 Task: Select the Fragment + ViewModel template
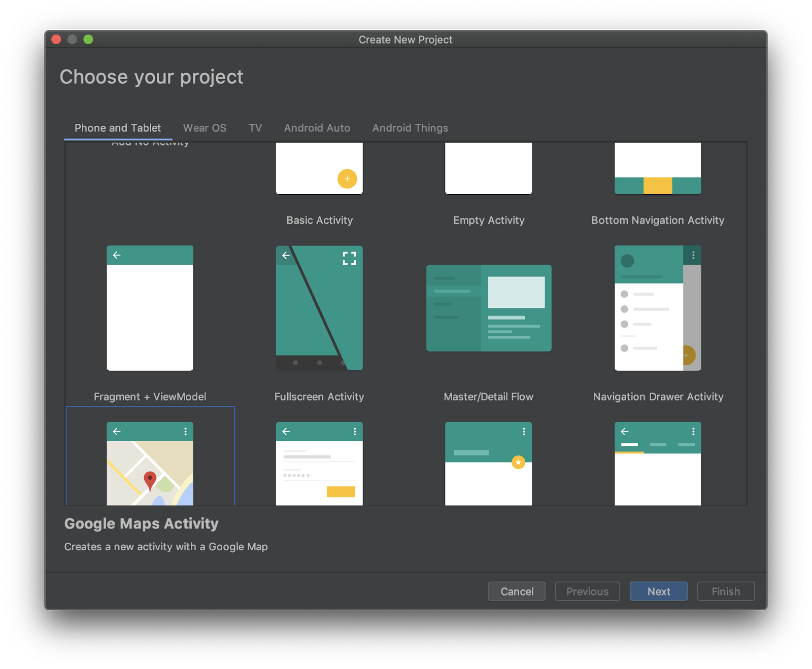pos(150,308)
